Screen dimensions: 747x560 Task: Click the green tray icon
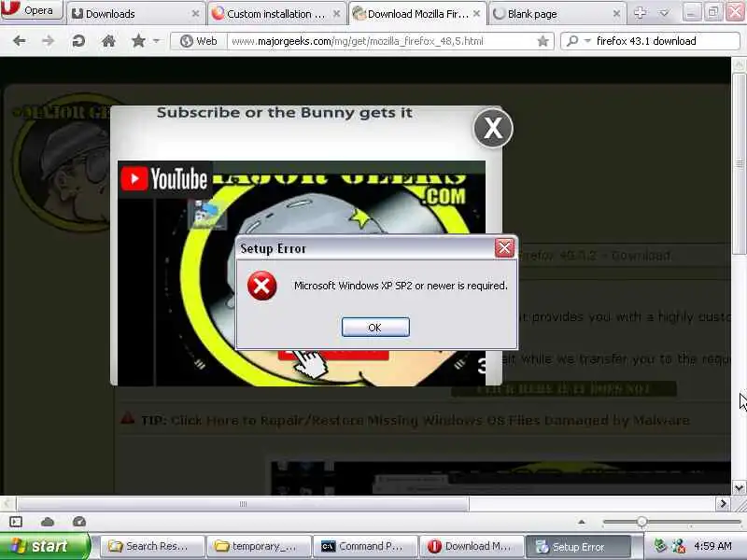(660, 545)
